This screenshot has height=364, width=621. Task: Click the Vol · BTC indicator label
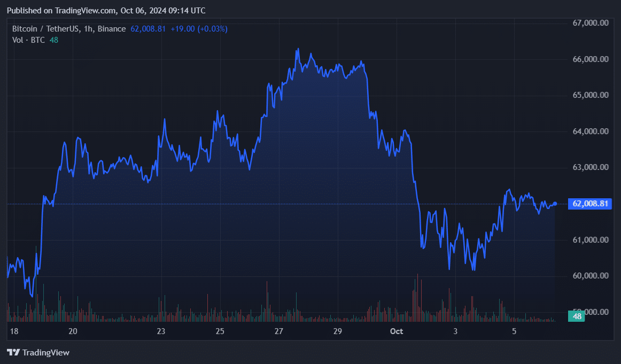click(29, 40)
